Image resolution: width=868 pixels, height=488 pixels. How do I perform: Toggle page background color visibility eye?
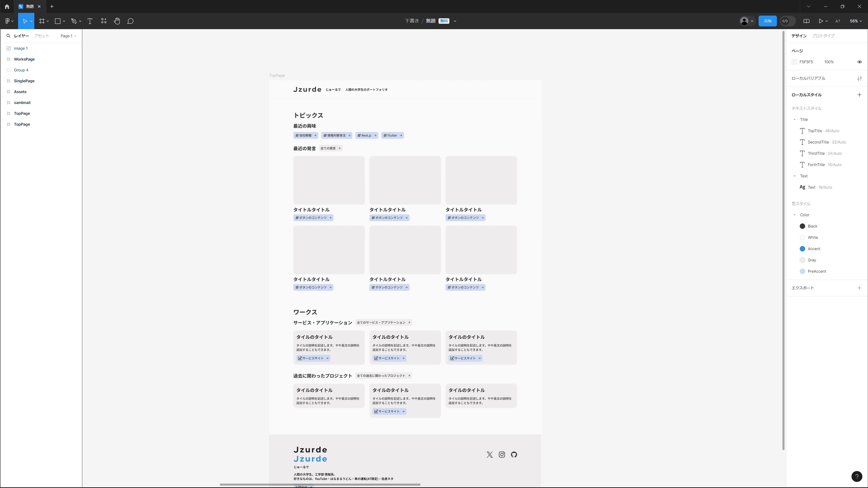click(859, 62)
